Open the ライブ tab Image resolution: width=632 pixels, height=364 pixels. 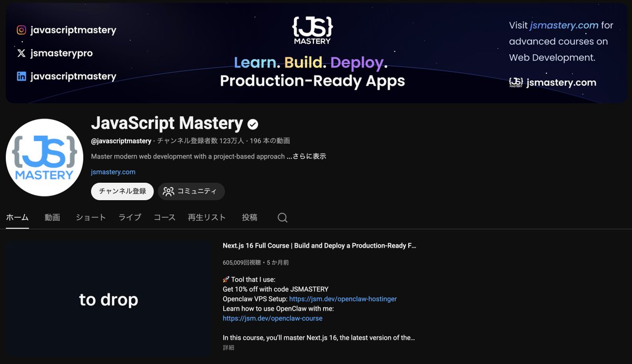pos(130,217)
